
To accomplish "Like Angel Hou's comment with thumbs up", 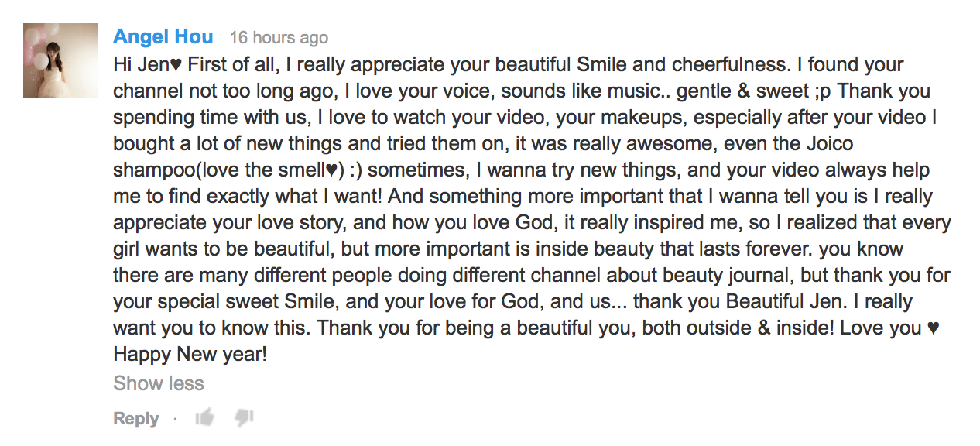I will [205, 418].
